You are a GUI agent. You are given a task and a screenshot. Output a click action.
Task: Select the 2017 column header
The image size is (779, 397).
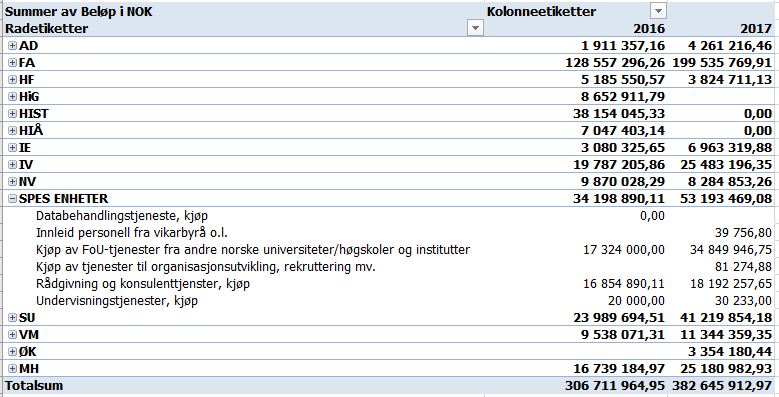coord(758,28)
